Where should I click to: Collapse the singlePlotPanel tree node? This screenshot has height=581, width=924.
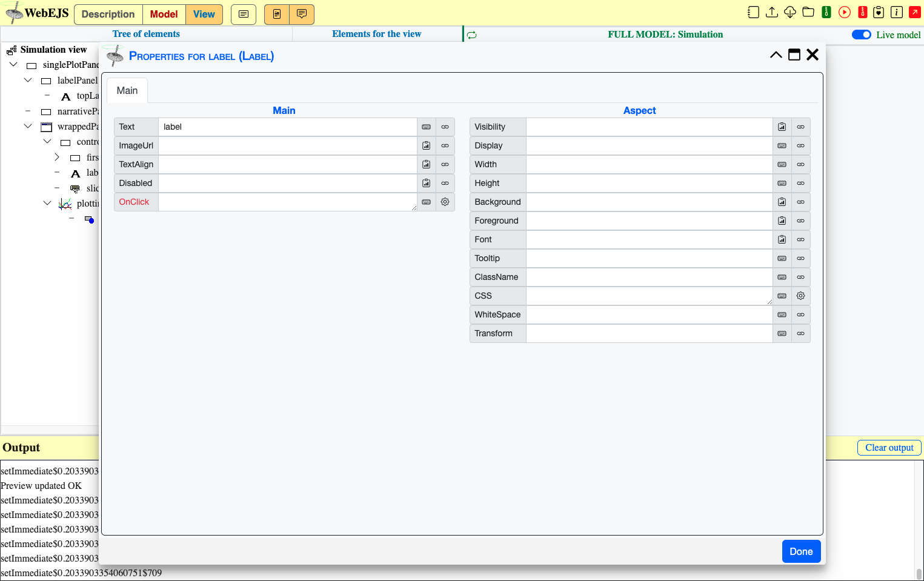point(13,64)
